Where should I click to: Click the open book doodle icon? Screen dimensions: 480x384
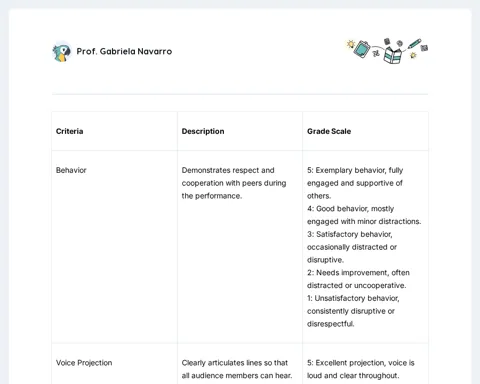tap(392, 55)
